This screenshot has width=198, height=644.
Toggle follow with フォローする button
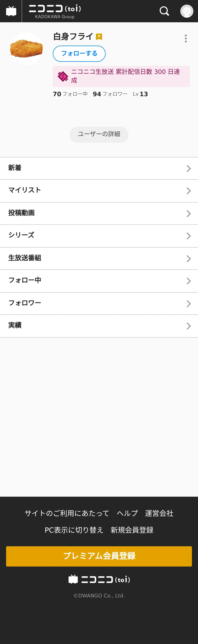point(79,53)
